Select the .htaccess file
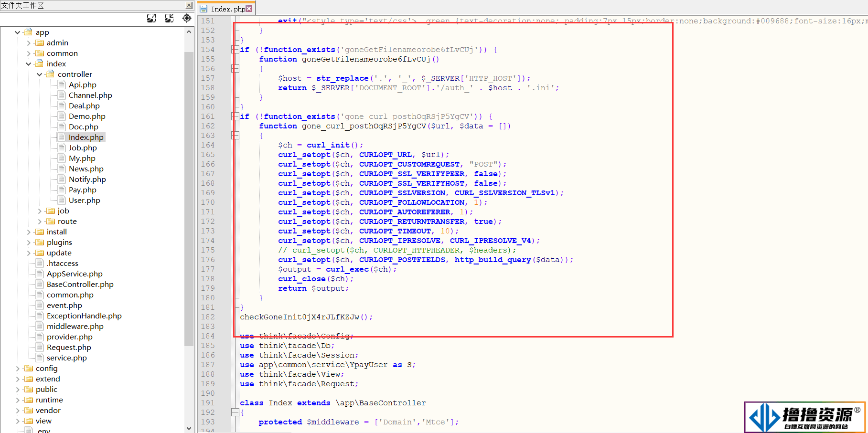The height and width of the screenshot is (433, 868). [62, 264]
